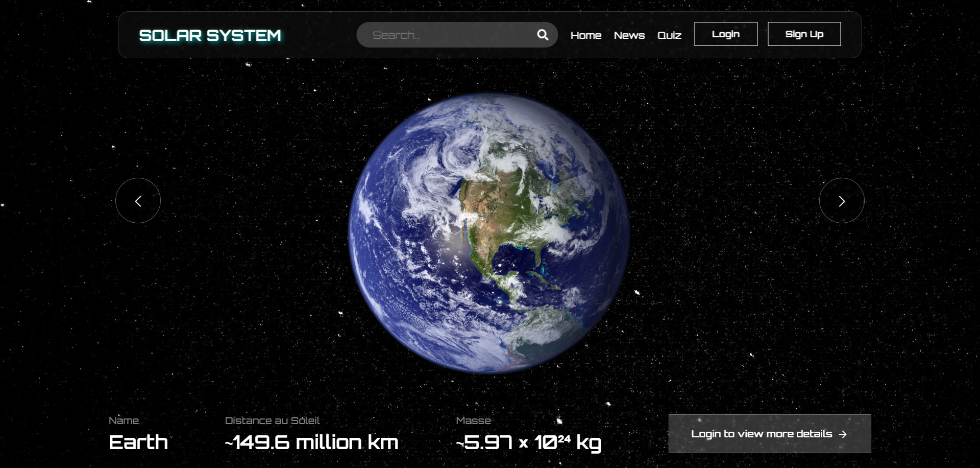Advance to the next planet with right arrow
The image size is (980, 468).
click(x=841, y=201)
